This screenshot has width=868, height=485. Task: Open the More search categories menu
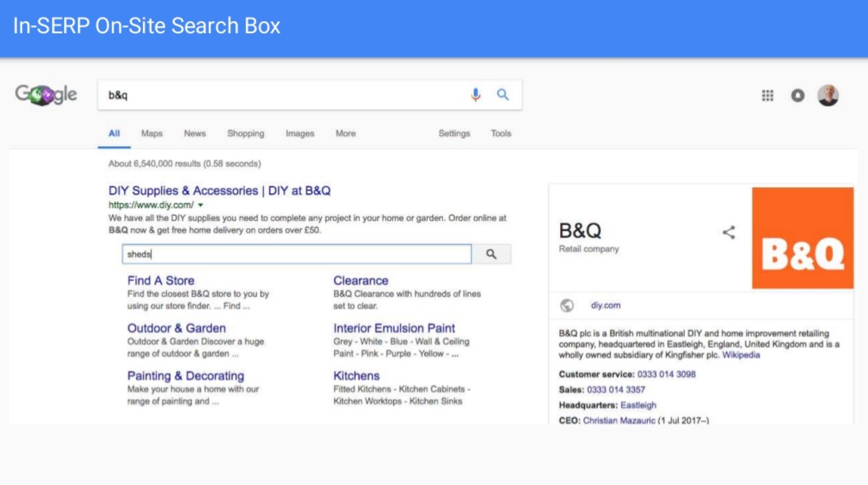pos(345,134)
